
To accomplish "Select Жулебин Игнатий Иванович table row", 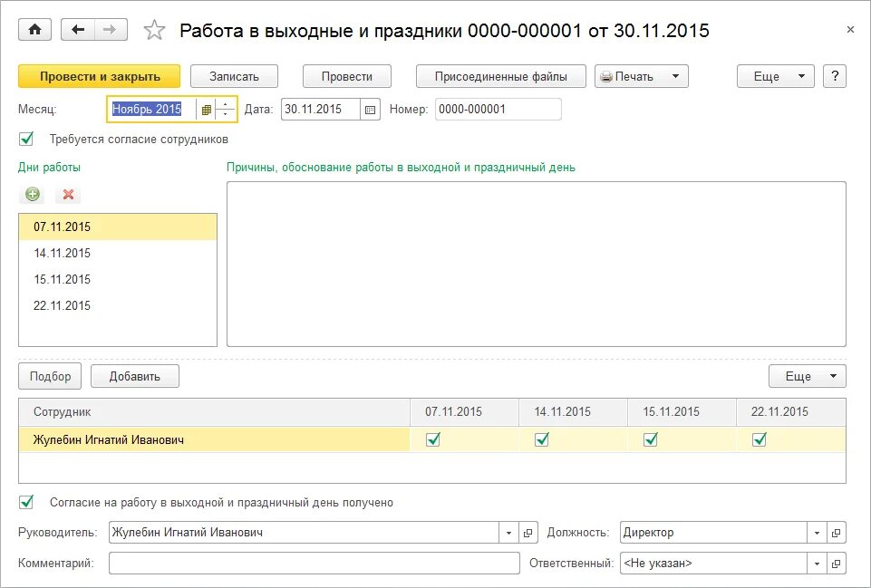I will pyautogui.click(x=432, y=439).
